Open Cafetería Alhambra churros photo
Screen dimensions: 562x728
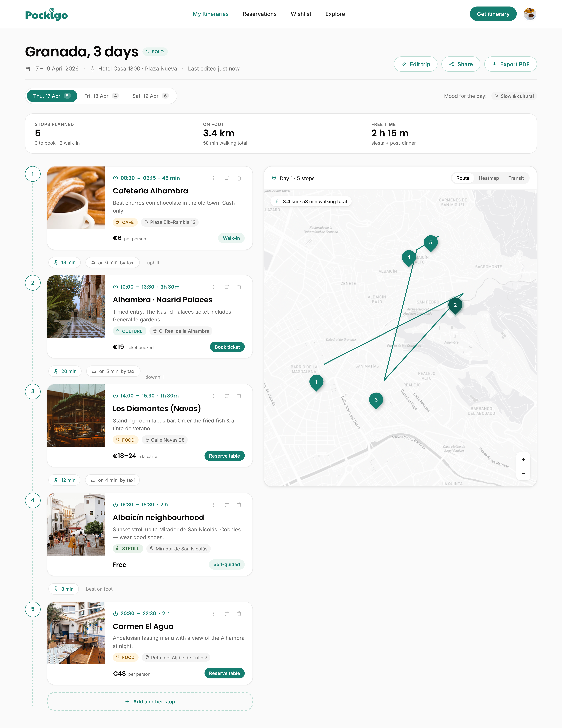click(76, 198)
